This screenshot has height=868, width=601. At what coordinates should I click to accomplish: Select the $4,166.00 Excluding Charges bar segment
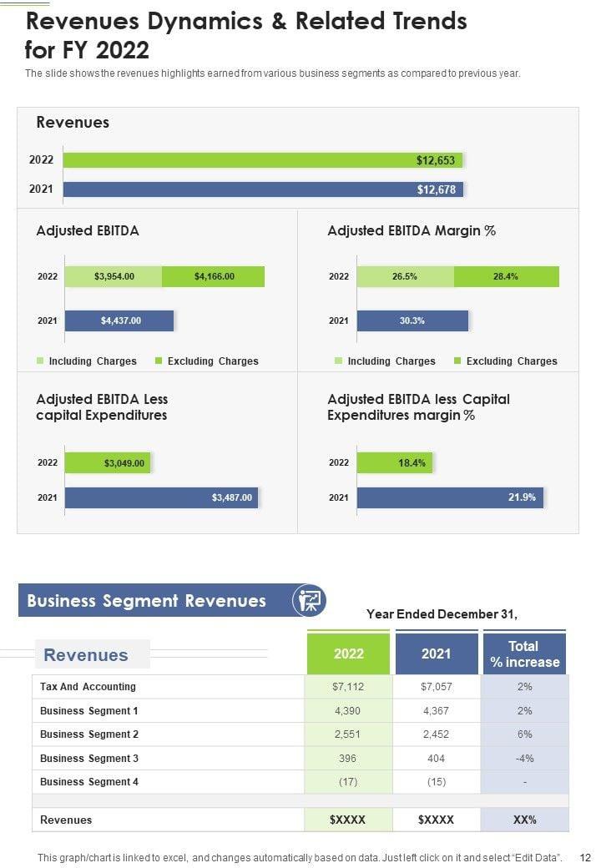point(213,276)
